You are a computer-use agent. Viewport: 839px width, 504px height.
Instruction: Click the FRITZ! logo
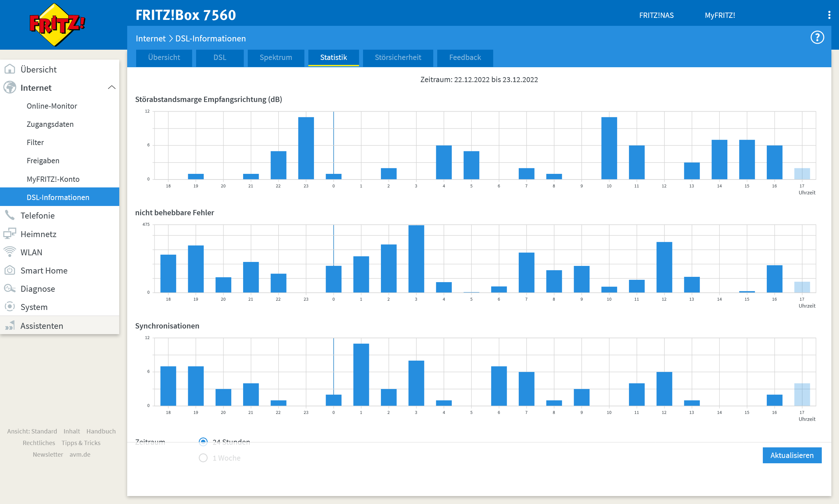[x=56, y=25]
